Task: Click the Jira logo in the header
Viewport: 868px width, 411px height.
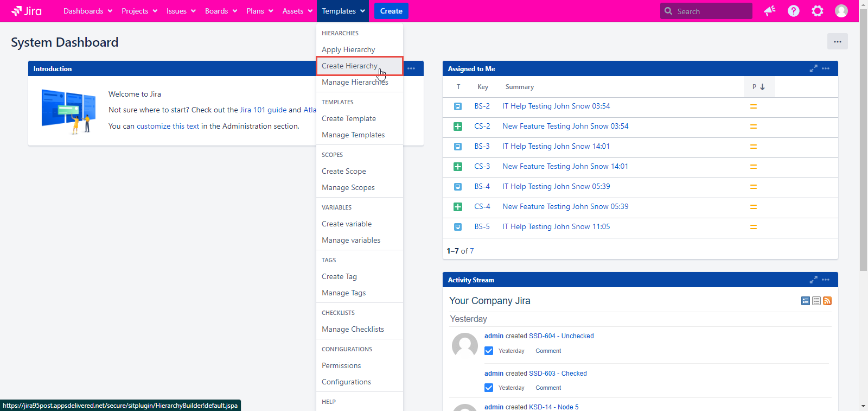Action: [x=27, y=11]
